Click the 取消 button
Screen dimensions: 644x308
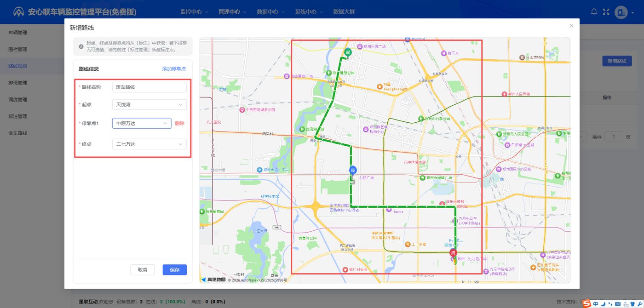pyautogui.click(x=143, y=270)
